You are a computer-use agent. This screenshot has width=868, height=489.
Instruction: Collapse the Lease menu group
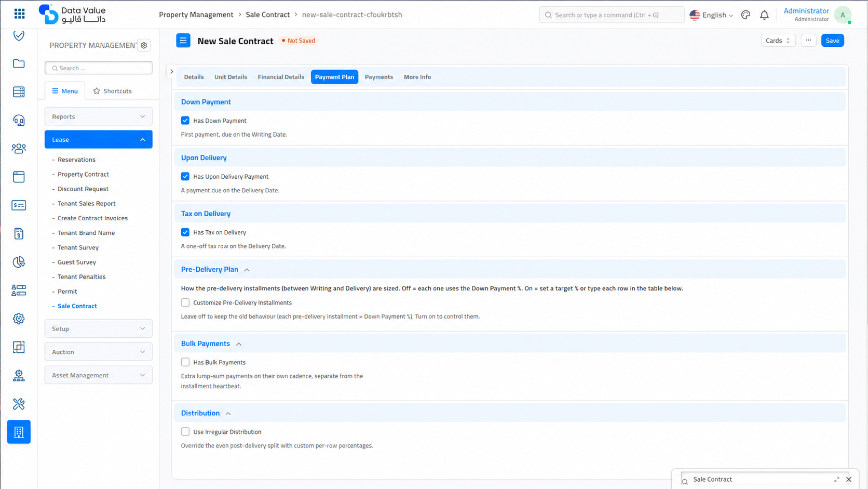[x=99, y=139]
